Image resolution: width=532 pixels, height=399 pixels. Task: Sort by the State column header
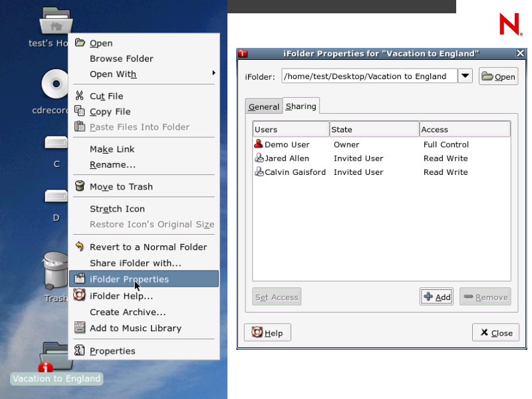coord(374,129)
